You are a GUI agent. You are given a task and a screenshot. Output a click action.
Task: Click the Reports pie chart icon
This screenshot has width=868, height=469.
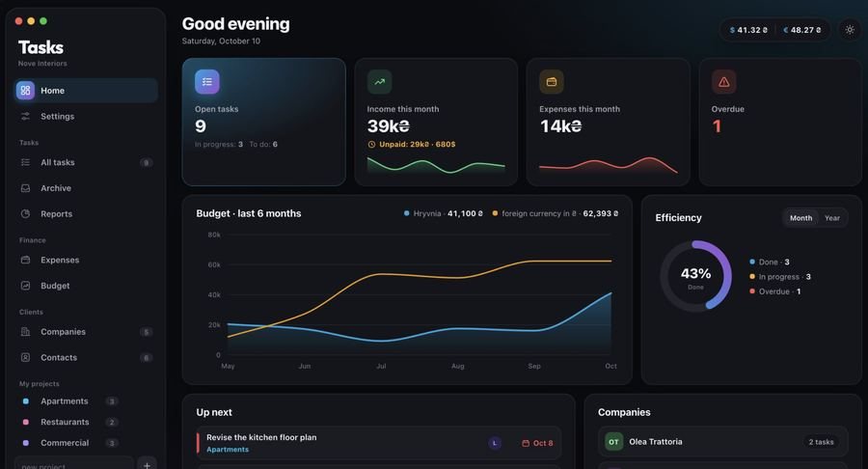point(25,213)
